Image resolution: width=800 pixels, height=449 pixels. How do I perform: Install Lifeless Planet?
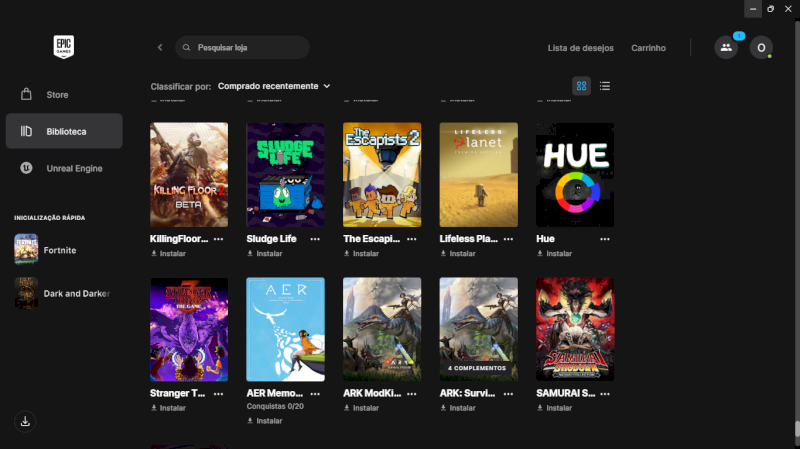[458, 254]
